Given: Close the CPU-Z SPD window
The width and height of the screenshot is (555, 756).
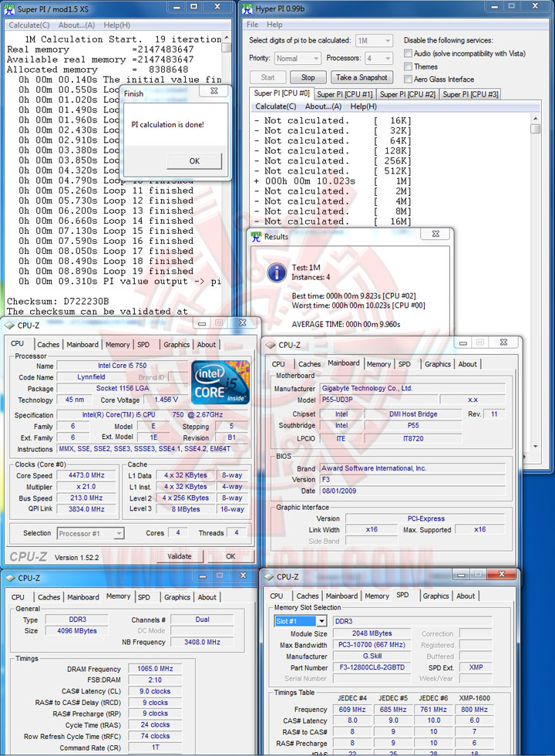Looking at the screenshot, I should tap(502, 574).
